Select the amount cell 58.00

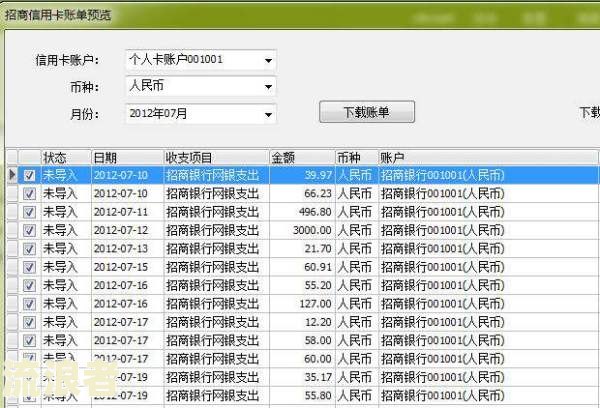(x=302, y=341)
